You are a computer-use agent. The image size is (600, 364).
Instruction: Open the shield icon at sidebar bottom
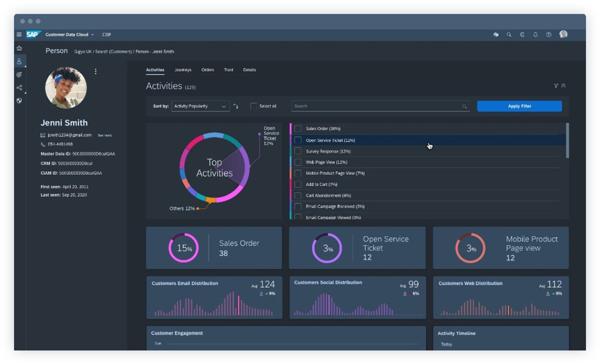click(x=19, y=100)
